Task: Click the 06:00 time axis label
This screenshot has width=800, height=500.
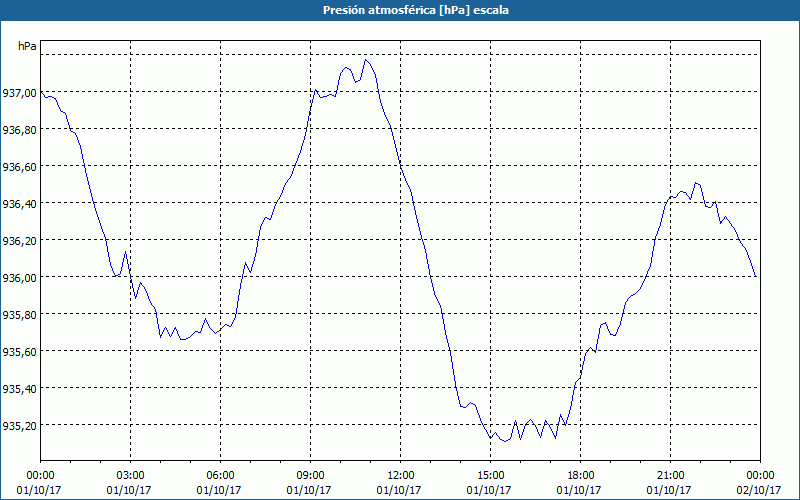Action: [220, 476]
